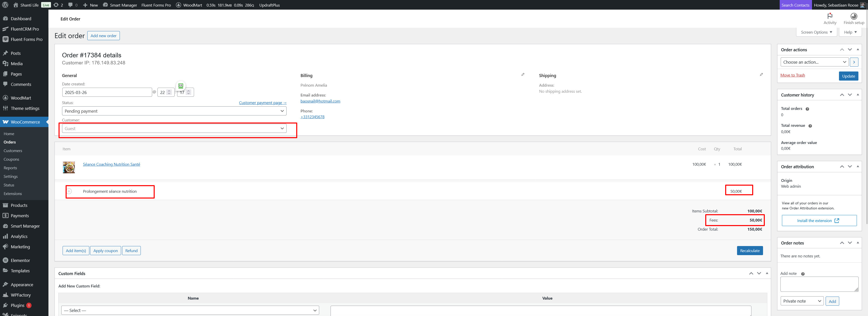868x316 pixels.
Task: Click Total revenue help tooltip icon
Action: point(810,126)
